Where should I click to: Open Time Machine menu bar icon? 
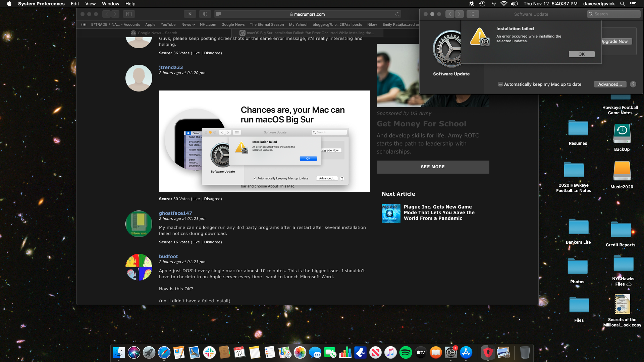point(482,4)
